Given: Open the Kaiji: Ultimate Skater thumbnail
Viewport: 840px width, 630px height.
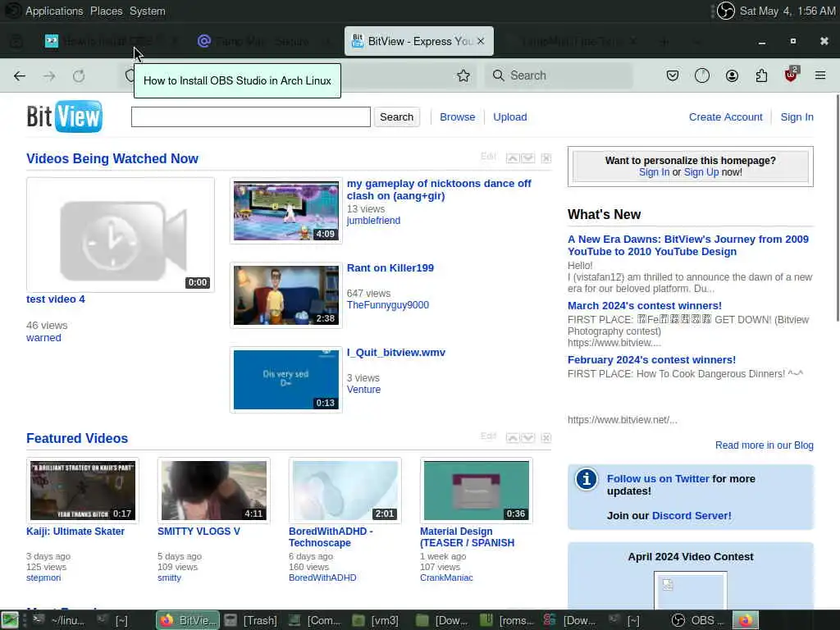Looking at the screenshot, I should click(83, 491).
